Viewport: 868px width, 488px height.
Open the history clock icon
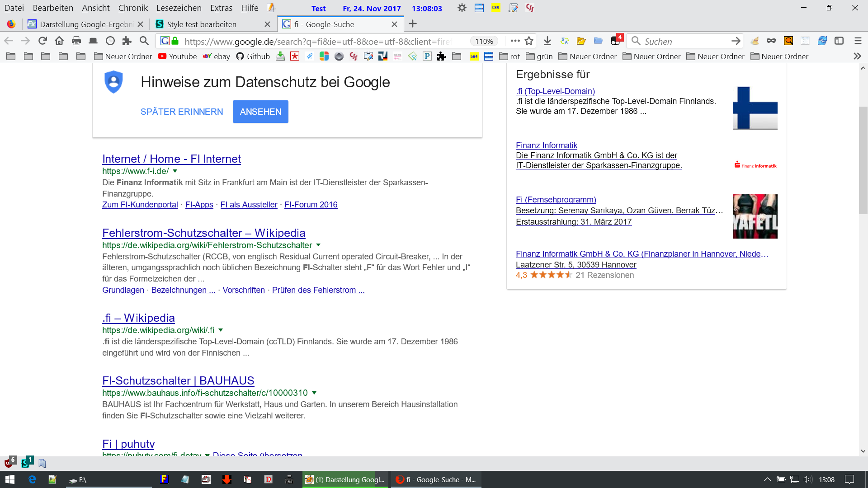(110, 41)
